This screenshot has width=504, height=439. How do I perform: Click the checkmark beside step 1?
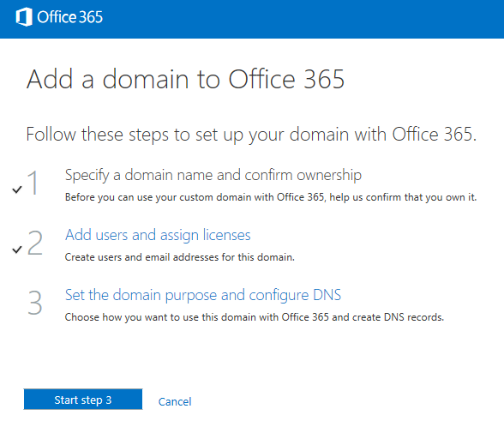[x=17, y=189]
